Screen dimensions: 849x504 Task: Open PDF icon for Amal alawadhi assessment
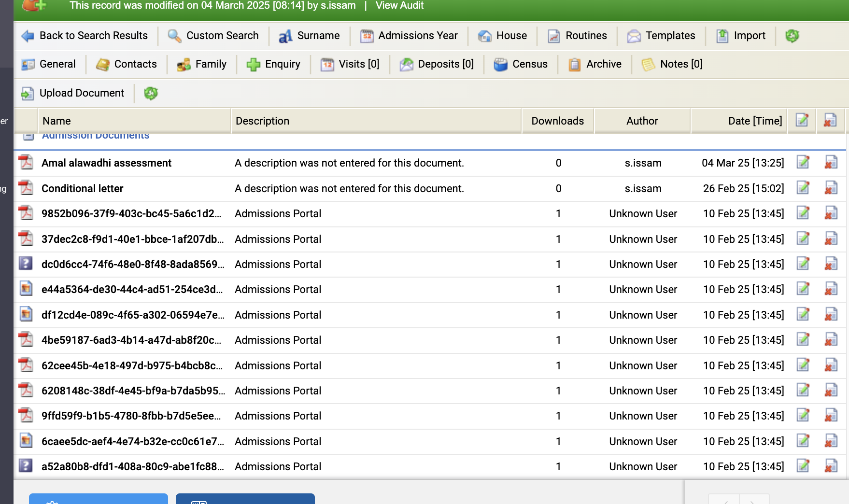click(26, 163)
